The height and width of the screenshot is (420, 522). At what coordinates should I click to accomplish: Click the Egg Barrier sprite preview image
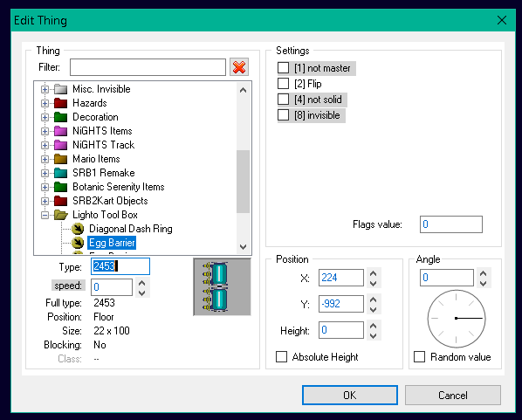click(x=222, y=286)
